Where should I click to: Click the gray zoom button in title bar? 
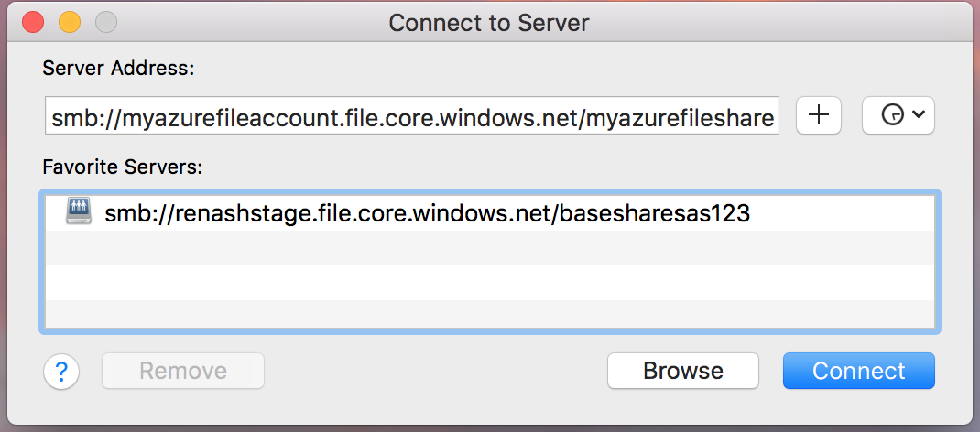pos(106,22)
